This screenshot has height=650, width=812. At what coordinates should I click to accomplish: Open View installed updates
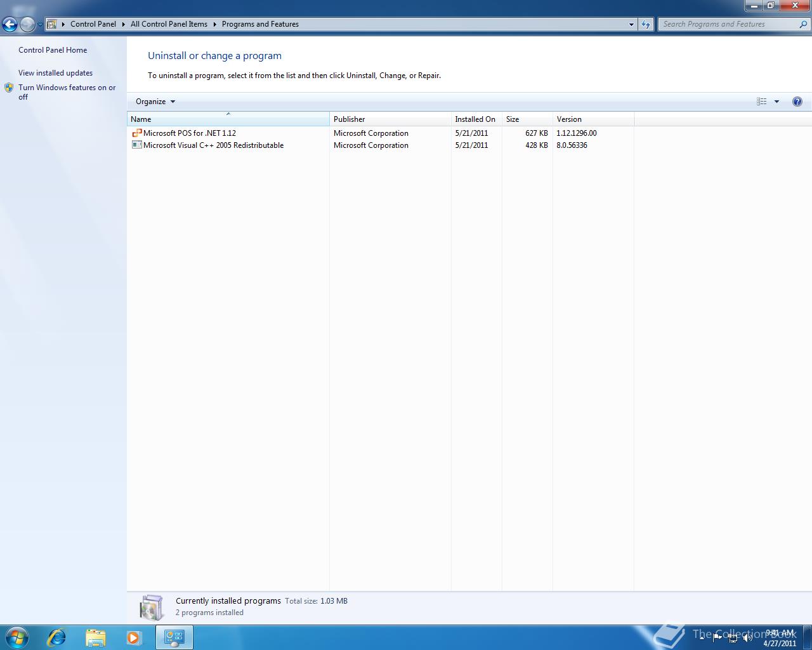tap(55, 72)
